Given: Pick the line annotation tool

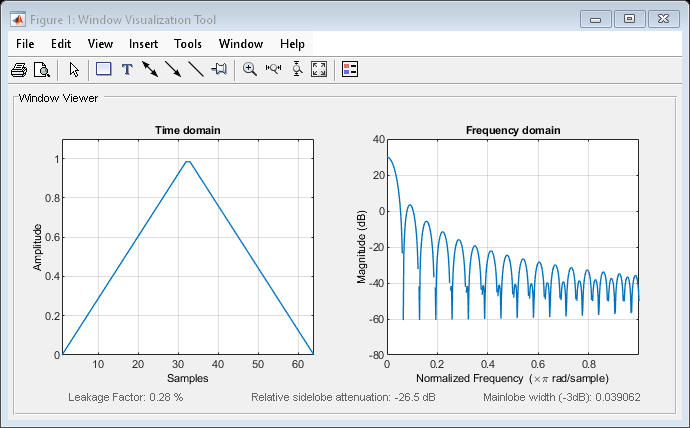Looking at the screenshot, I should point(196,70).
